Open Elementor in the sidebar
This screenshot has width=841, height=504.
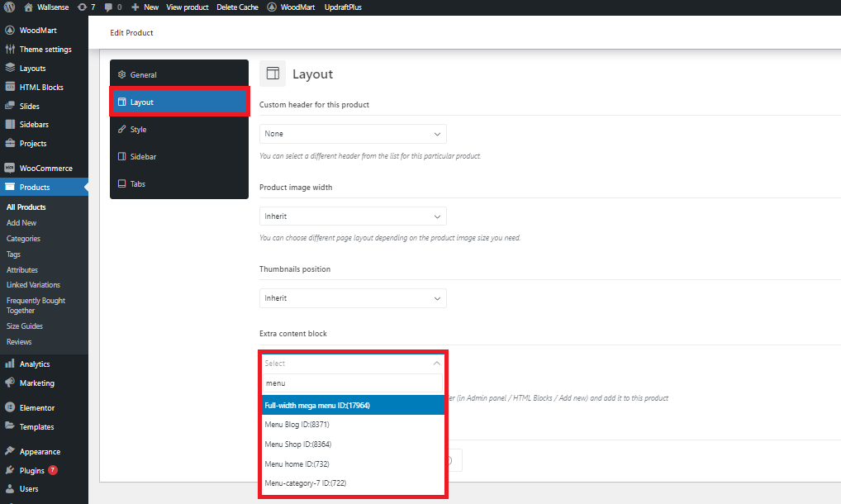click(44, 407)
